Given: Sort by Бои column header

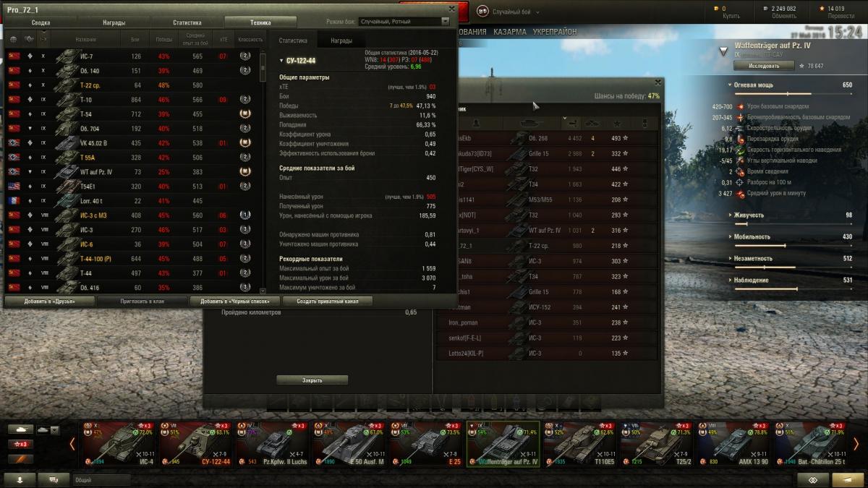Looking at the screenshot, I should 136,39.
